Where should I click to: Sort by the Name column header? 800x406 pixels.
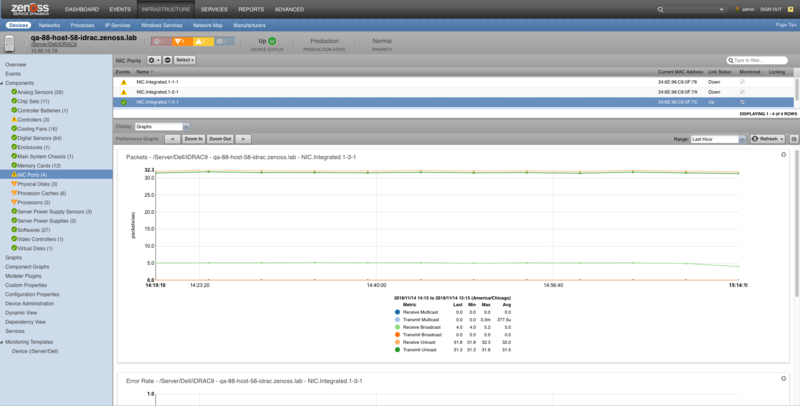point(144,72)
